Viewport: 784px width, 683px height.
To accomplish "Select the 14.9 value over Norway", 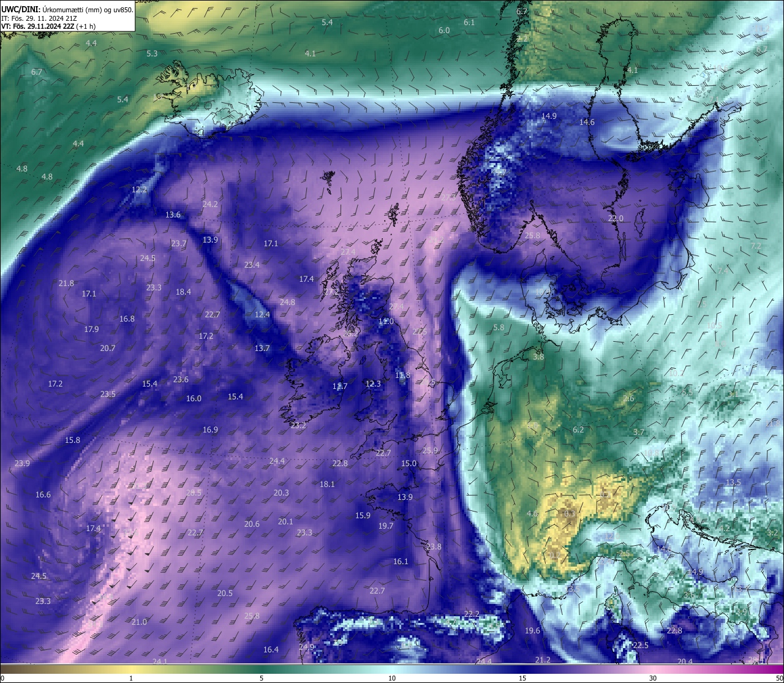I will [x=549, y=116].
